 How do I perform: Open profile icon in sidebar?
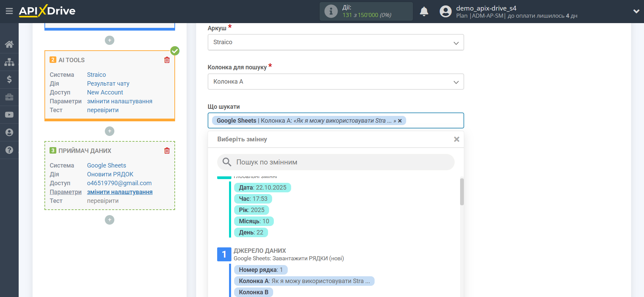click(9, 132)
